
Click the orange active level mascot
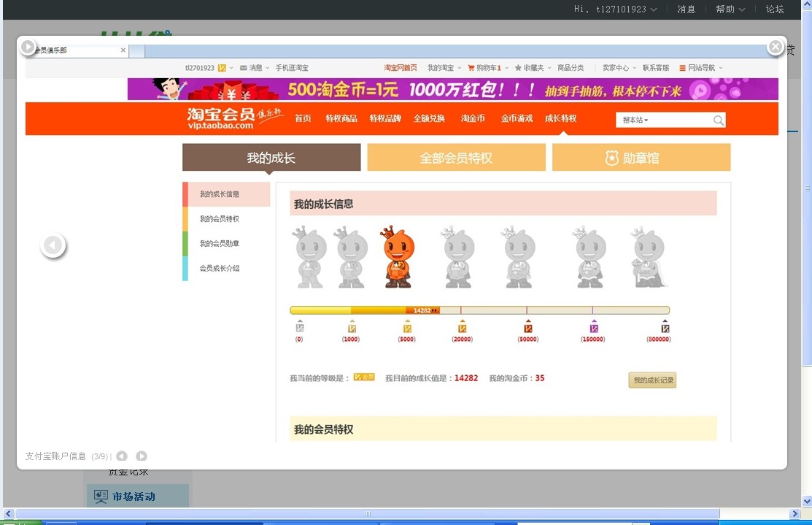pos(398,257)
